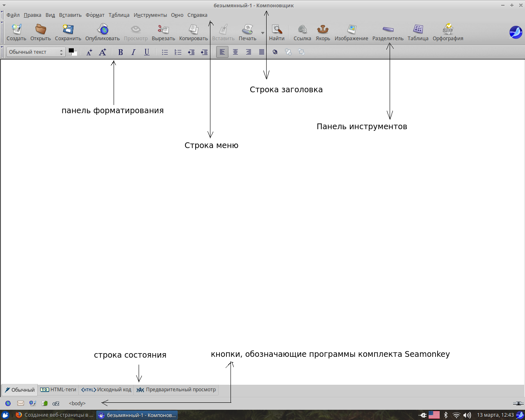Toggle italic formatting

coord(134,52)
